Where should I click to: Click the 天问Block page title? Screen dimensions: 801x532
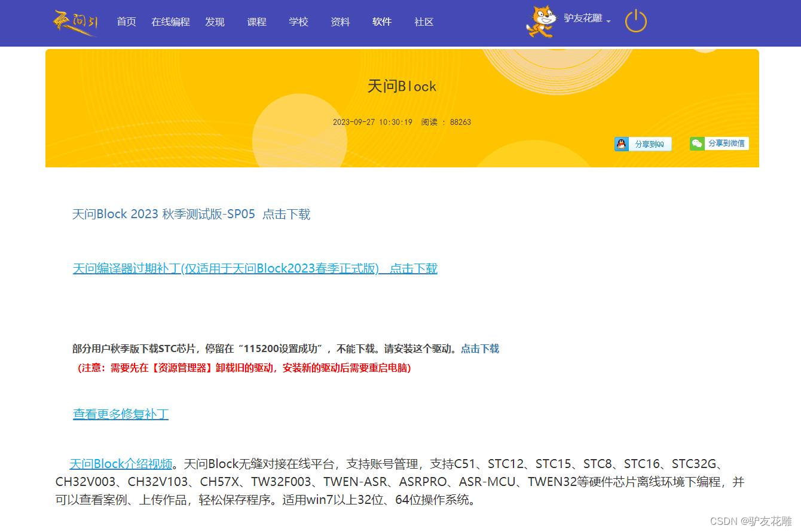pos(402,86)
